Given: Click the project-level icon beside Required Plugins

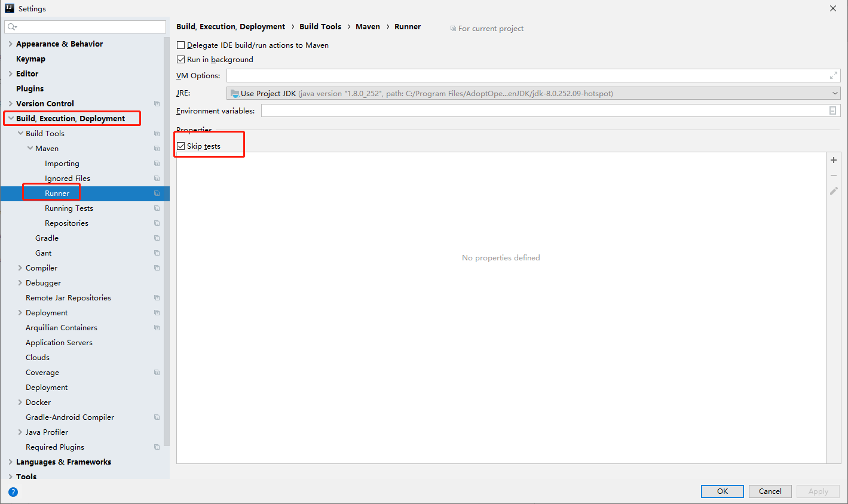Looking at the screenshot, I should [x=157, y=447].
